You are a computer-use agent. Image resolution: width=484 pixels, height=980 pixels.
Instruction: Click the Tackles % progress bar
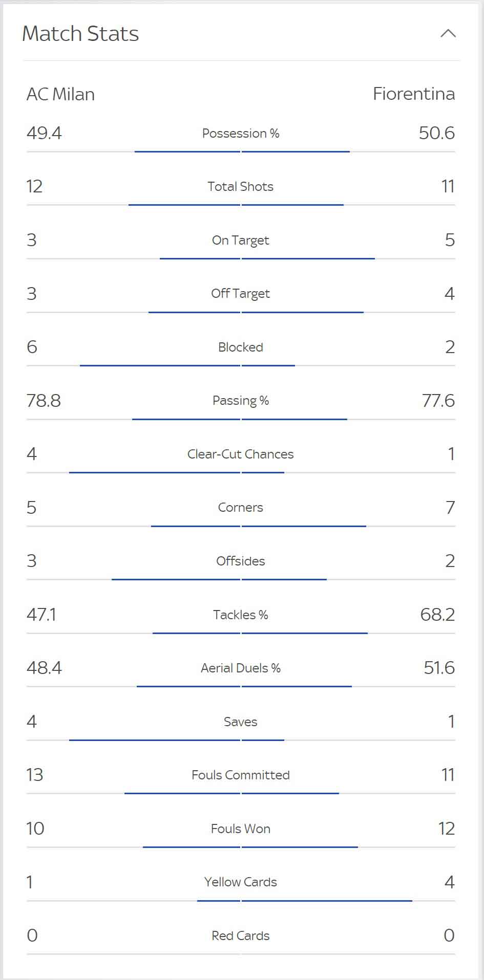241,633
